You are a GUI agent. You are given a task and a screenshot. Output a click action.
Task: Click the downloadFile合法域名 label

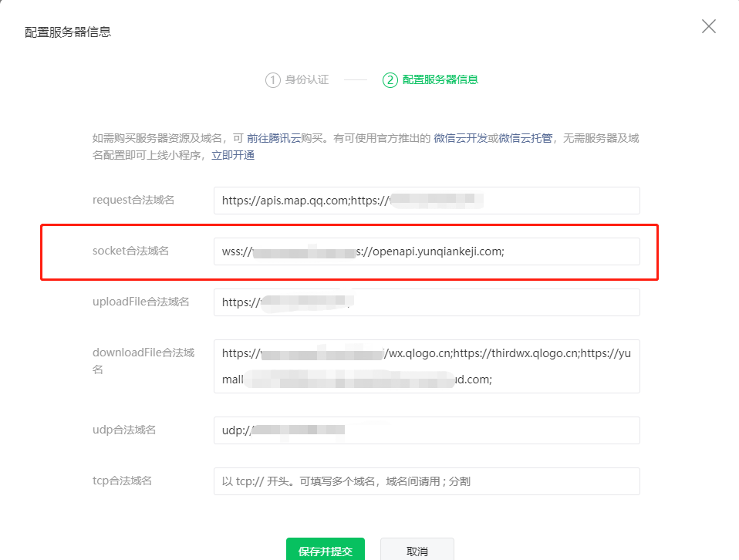(x=143, y=361)
